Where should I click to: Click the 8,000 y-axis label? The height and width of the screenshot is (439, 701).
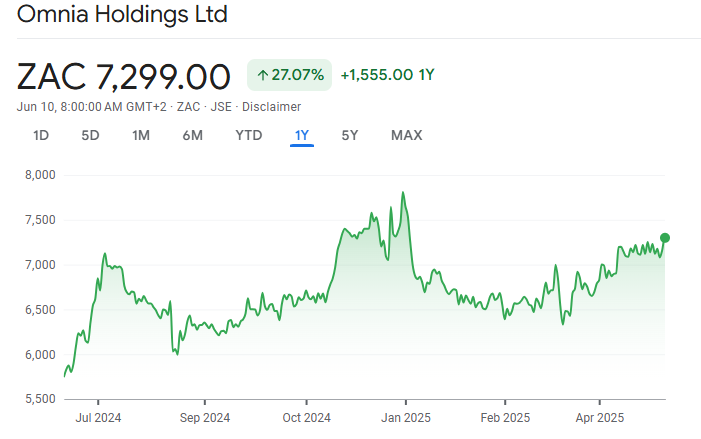pyautogui.click(x=40, y=175)
